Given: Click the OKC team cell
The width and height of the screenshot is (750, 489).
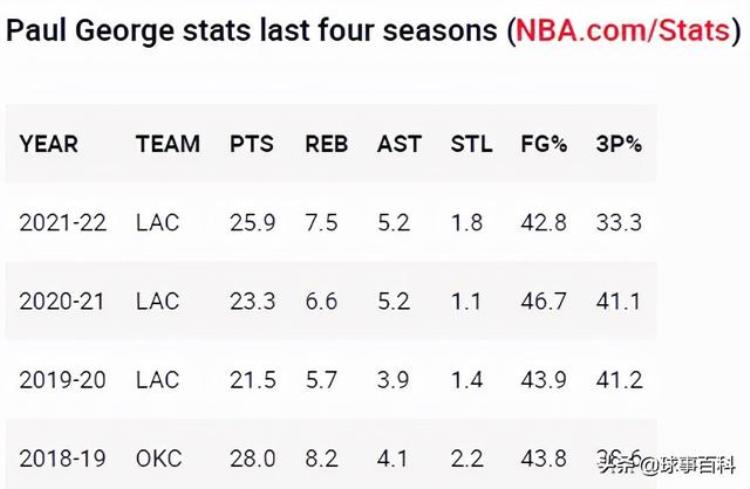Looking at the screenshot, I should [159, 459].
